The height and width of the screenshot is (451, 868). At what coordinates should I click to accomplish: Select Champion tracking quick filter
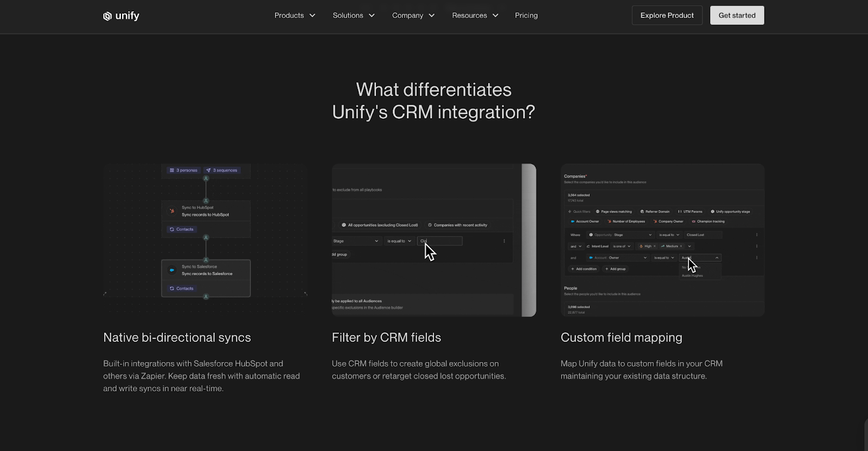[x=708, y=221]
